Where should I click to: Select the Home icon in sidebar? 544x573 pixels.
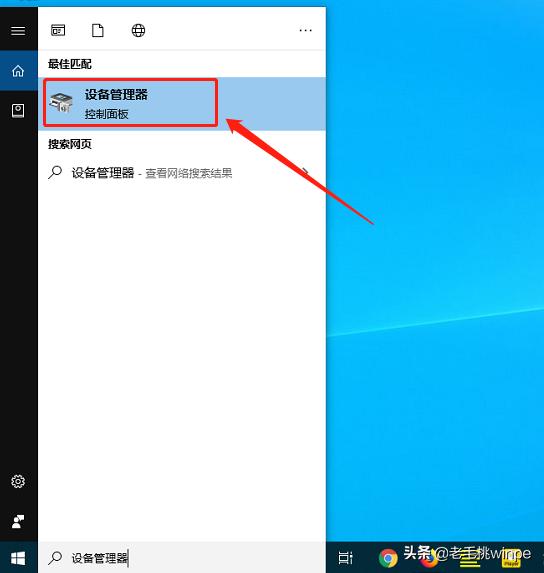point(18,71)
